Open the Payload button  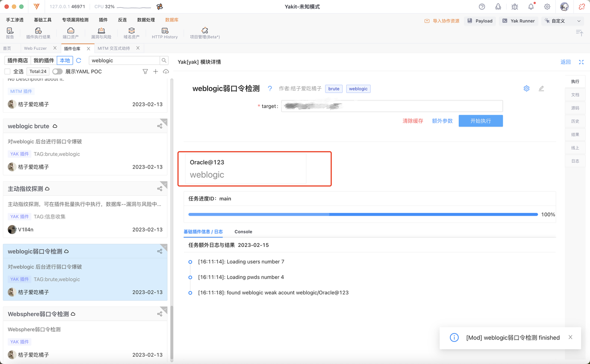pyautogui.click(x=480, y=21)
